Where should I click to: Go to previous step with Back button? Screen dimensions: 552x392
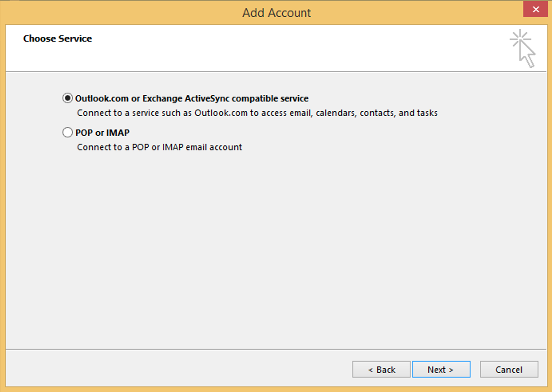[x=381, y=370]
